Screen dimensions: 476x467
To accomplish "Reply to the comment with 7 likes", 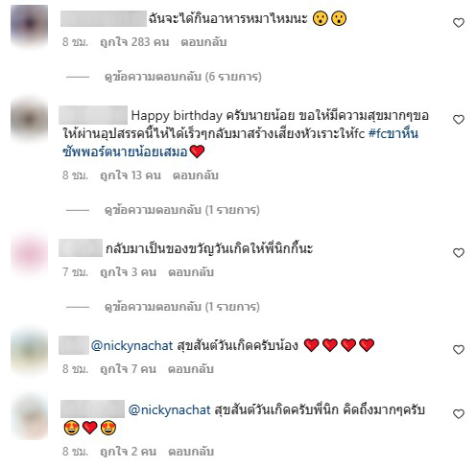I will coord(191,369).
